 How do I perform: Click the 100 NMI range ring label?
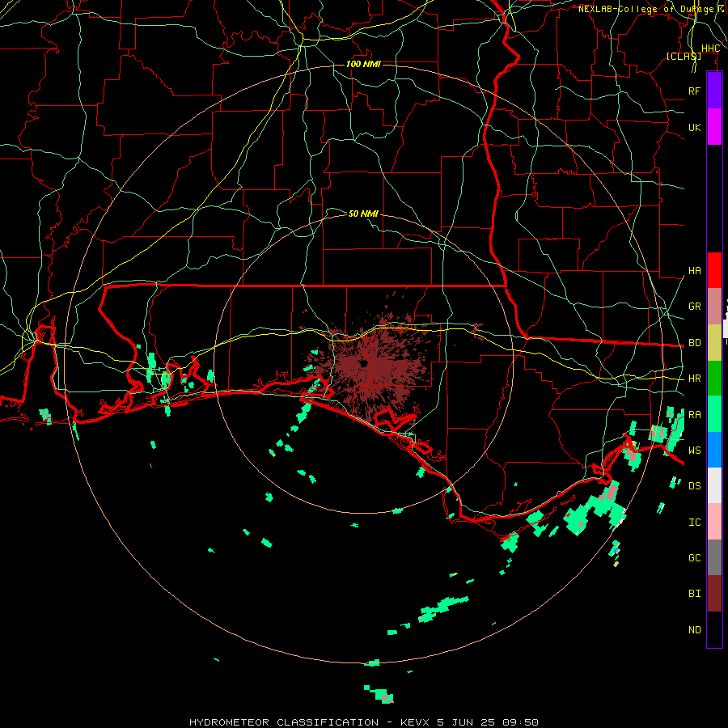coord(363,64)
